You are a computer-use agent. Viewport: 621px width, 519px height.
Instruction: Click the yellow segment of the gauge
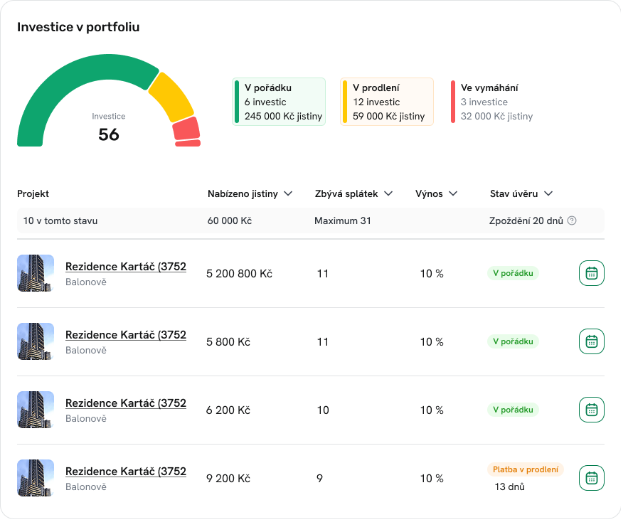171,97
